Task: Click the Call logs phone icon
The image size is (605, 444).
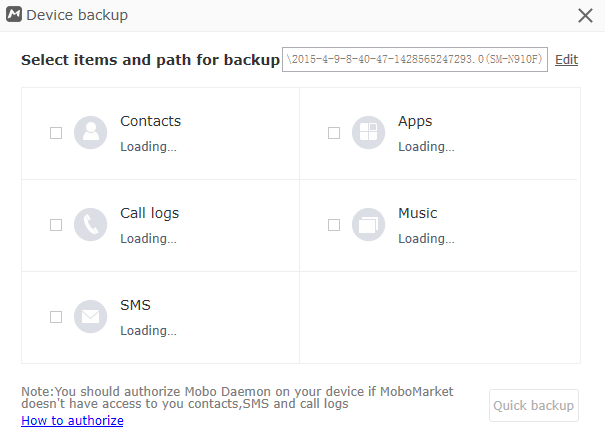Action: tap(90, 225)
